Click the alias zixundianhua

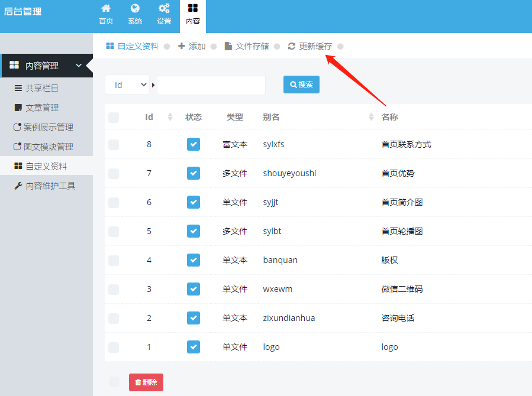tap(289, 318)
